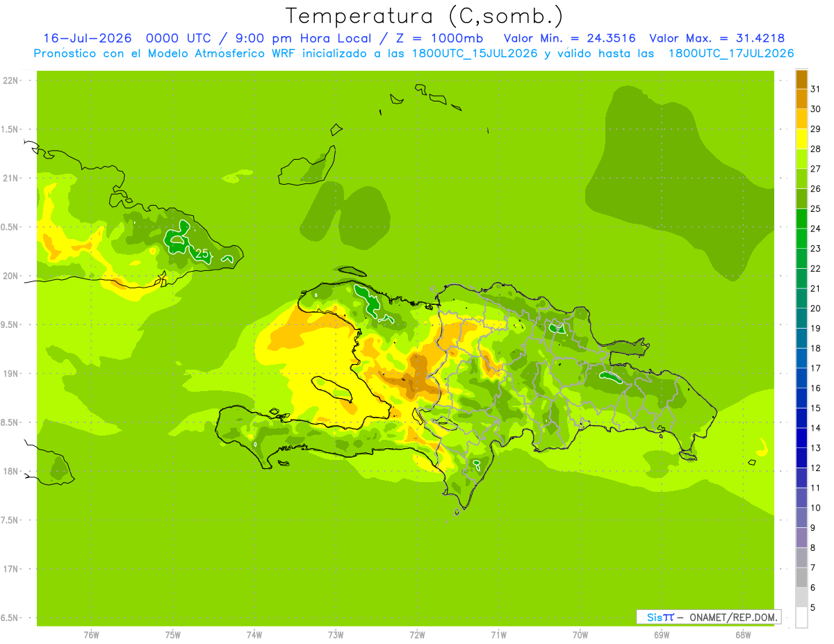Click Valor Min. = 24.3516 value
The height and width of the screenshot is (644, 834).
(569, 38)
